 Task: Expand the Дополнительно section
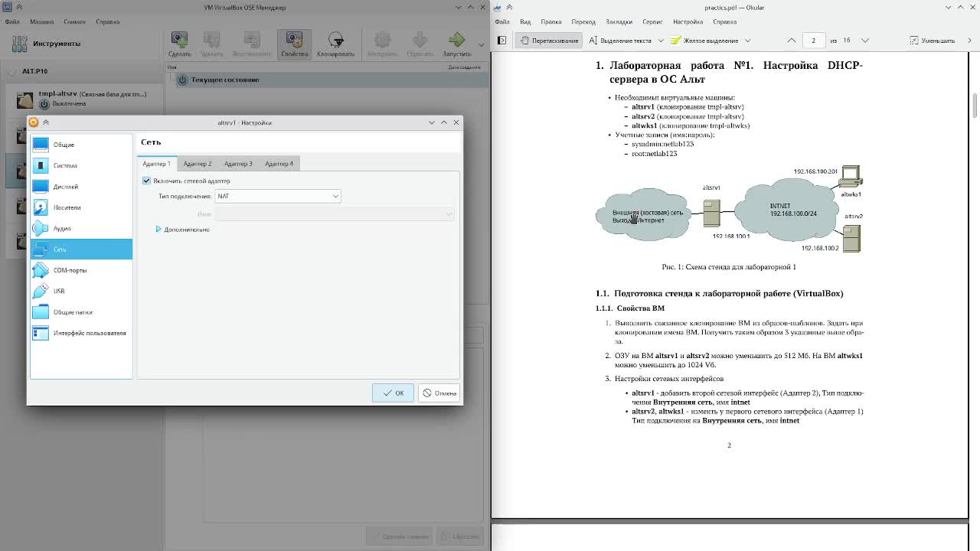(x=183, y=230)
